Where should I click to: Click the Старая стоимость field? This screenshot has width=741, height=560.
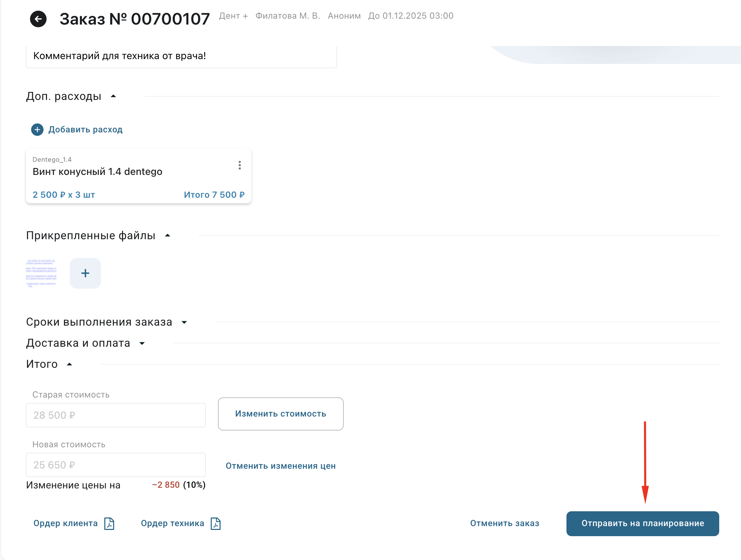coord(115,415)
